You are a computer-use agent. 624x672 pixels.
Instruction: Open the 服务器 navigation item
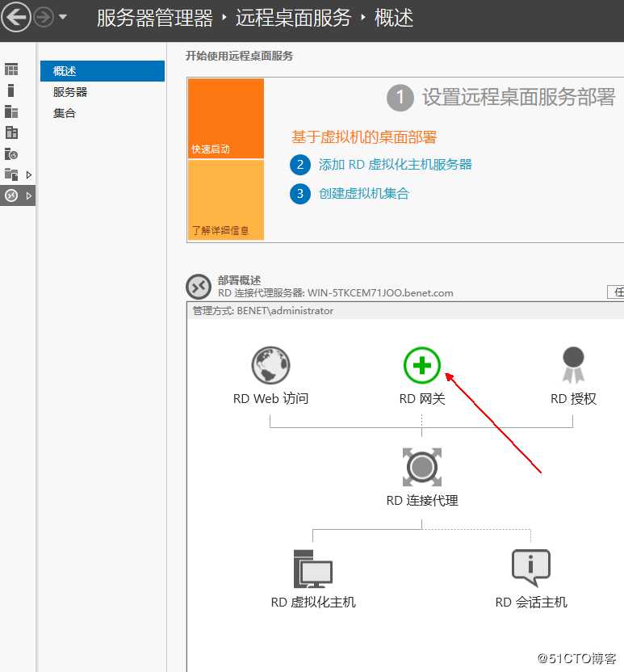(70, 92)
